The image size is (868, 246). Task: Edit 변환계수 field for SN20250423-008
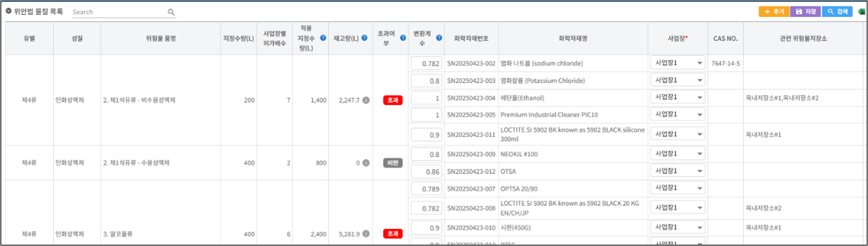426,208
